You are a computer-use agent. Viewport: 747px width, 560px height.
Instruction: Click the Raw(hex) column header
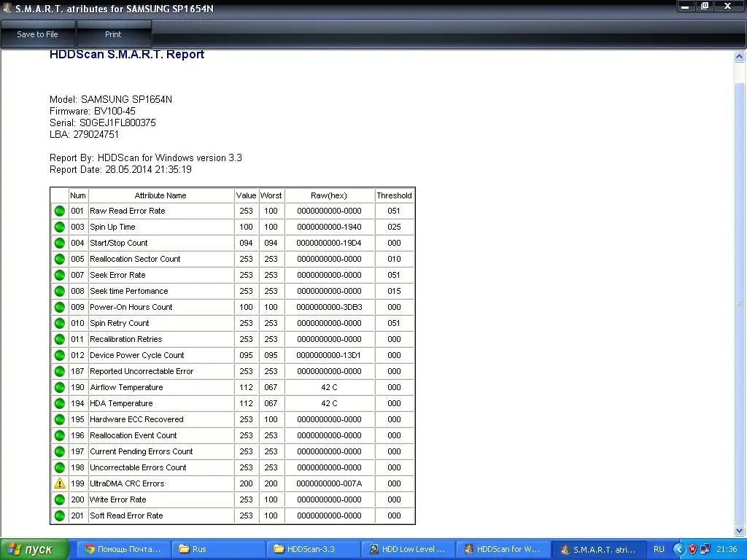tap(329, 195)
